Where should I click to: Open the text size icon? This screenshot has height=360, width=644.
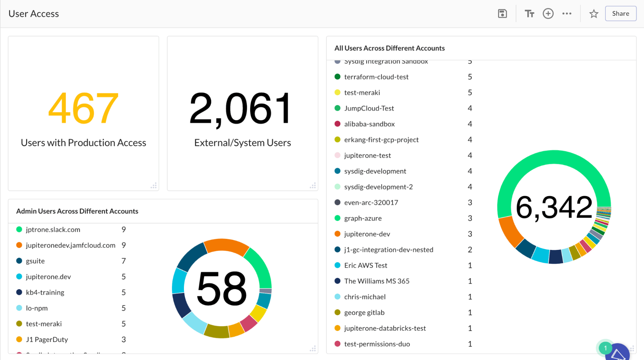click(529, 14)
